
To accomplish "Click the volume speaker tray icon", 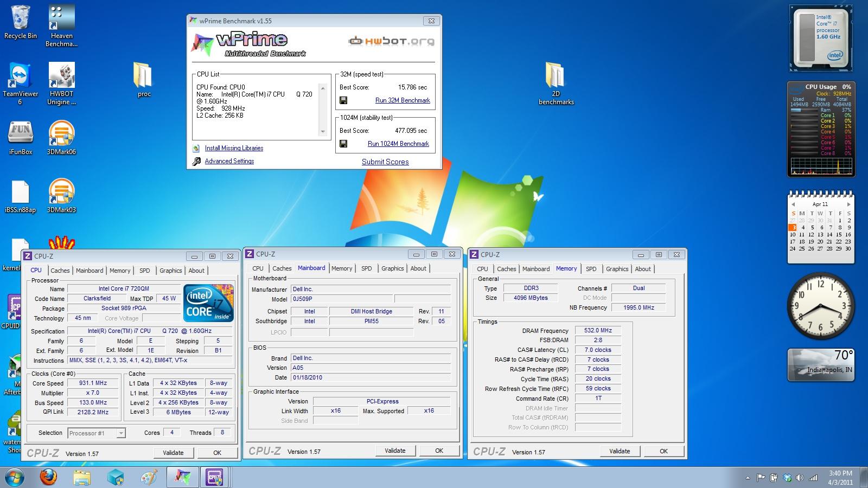I will coord(800,478).
